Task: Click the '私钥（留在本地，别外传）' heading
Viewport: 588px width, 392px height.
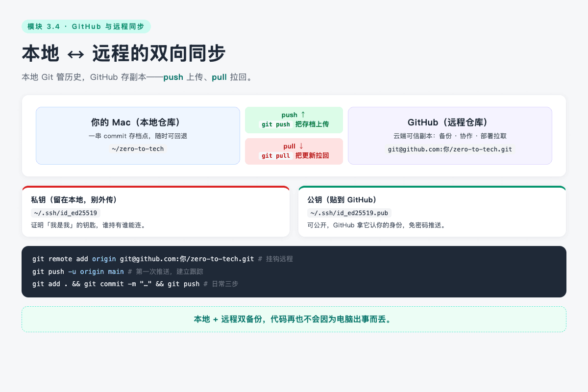Action: coord(74,200)
